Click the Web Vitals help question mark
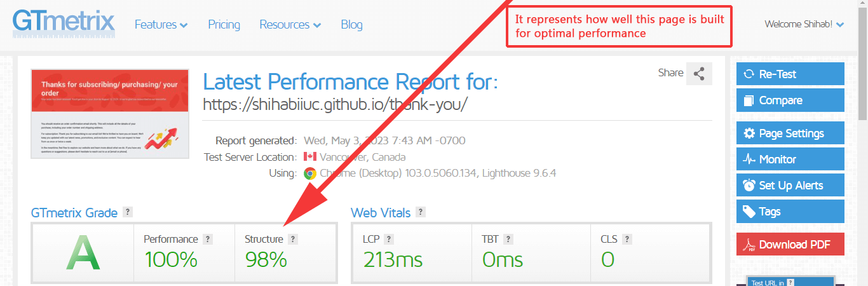The width and height of the screenshot is (868, 286). [x=420, y=212]
